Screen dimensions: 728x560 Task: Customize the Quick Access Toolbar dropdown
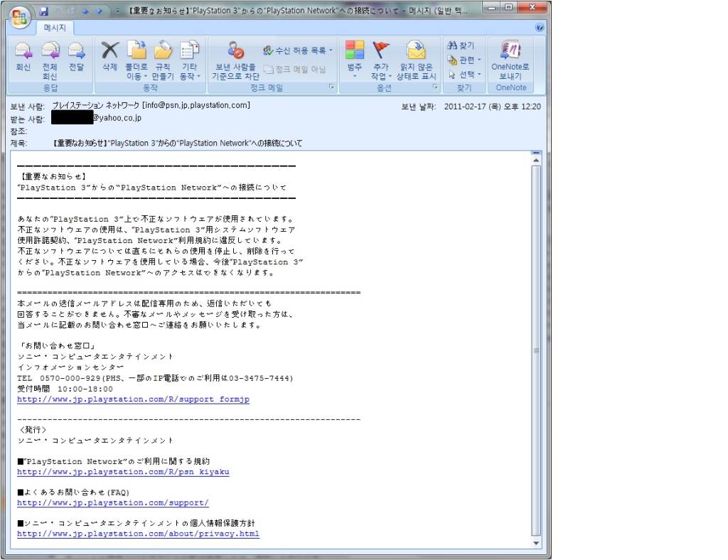click(118, 11)
